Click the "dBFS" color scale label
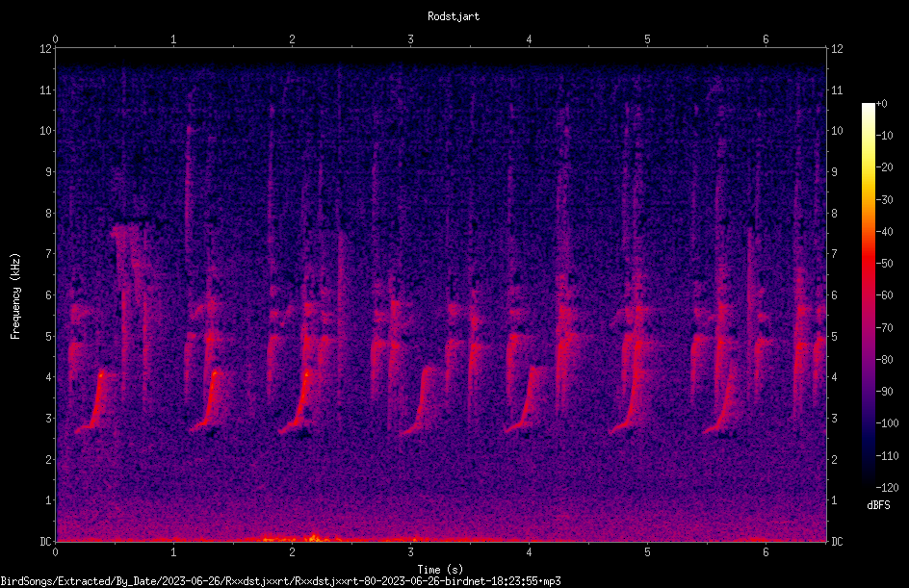909x588 pixels. click(x=878, y=505)
